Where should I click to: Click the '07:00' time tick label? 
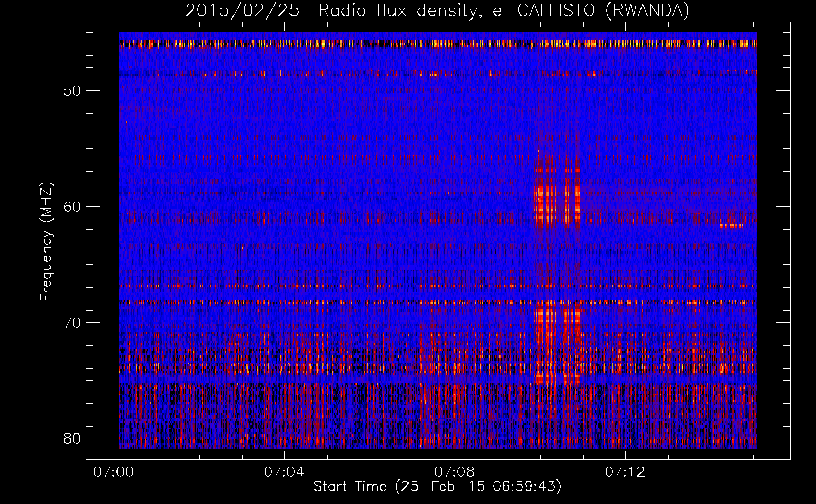(114, 472)
